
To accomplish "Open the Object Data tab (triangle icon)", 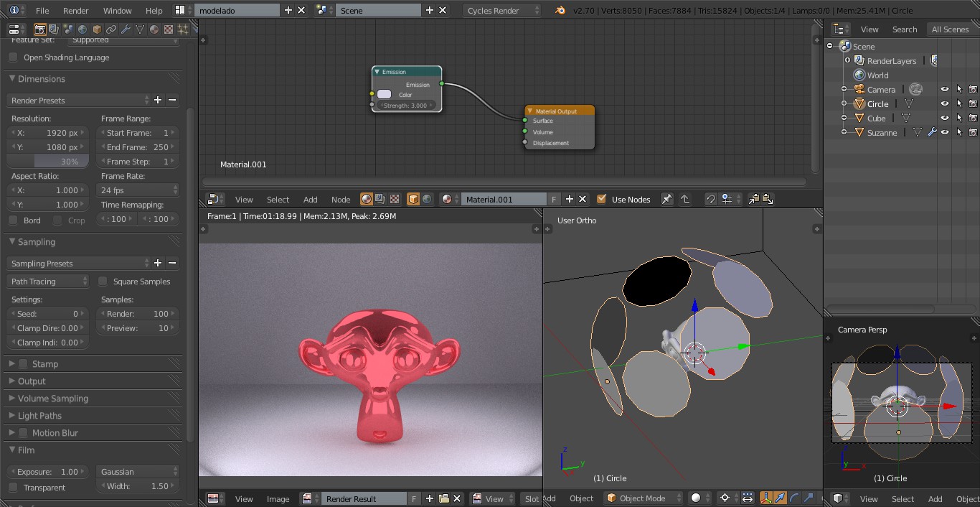I will point(140,29).
